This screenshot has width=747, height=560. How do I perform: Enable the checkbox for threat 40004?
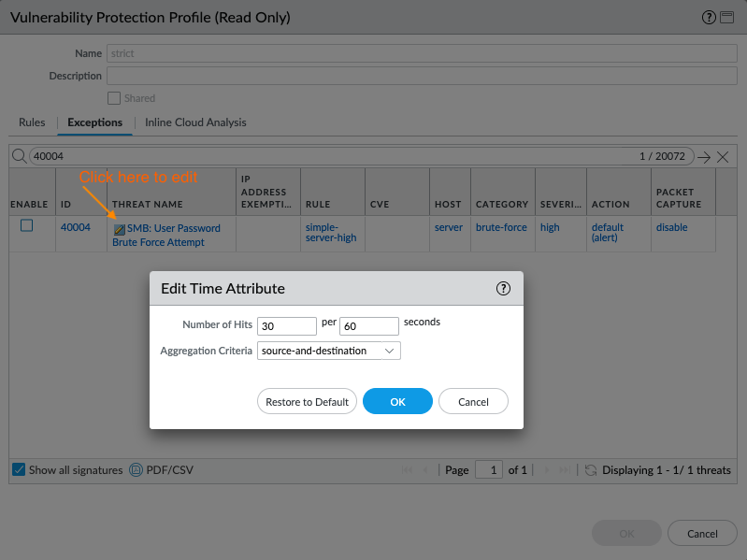(x=27, y=226)
